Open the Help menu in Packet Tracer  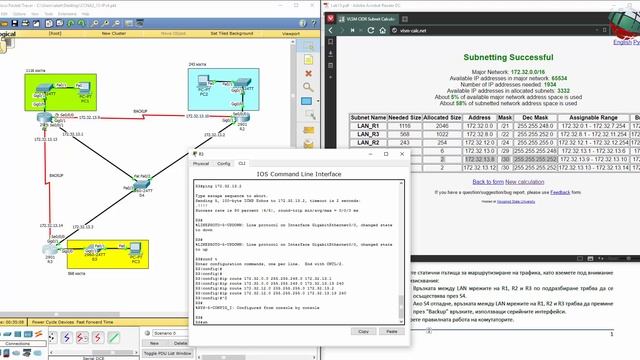click(85, 14)
